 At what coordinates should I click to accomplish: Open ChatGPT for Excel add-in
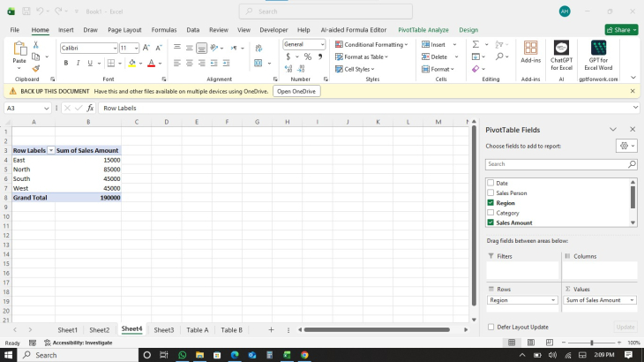tap(562, 55)
